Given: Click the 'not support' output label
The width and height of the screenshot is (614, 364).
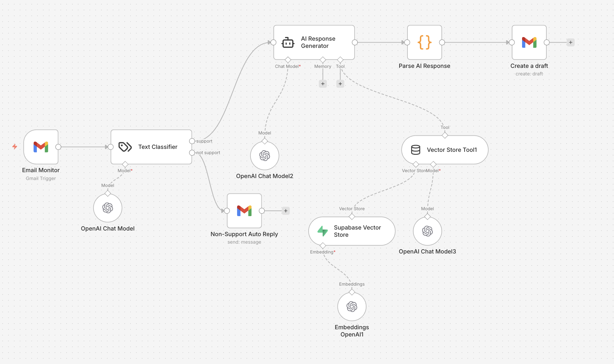Looking at the screenshot, I should coord(208,153).
